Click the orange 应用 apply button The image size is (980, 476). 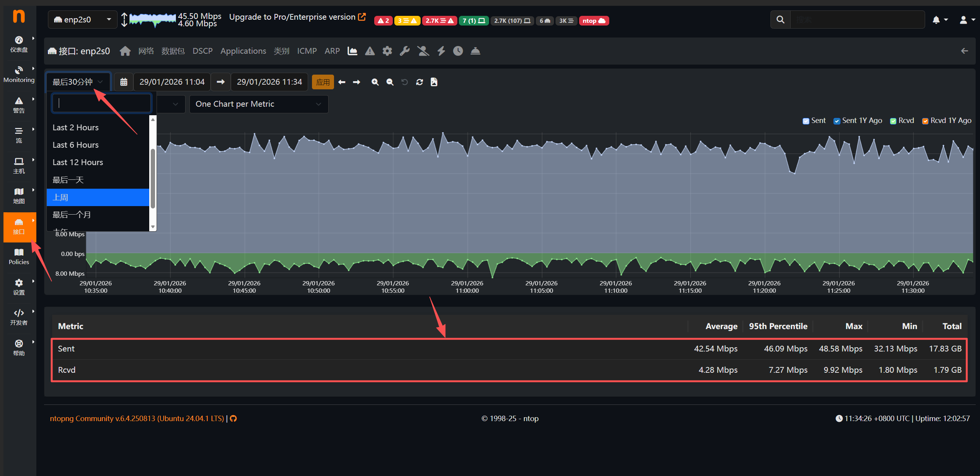click(x=322, y=82)
